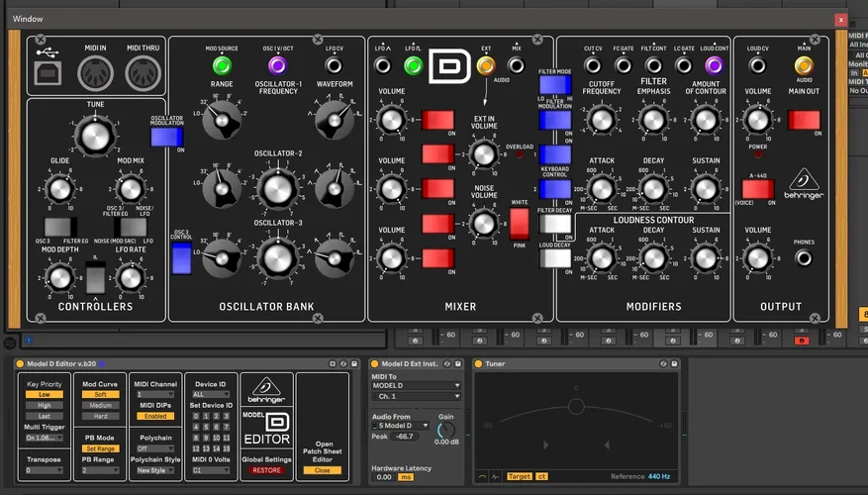Flip the OSC 3 / FILTER EG switch
Screen dimensions: 868x495
click(60, 227)
